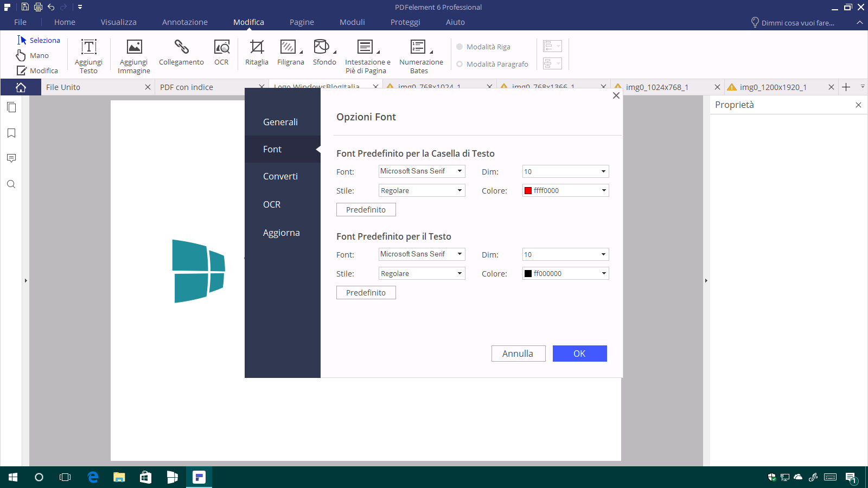This screenshot has height=488, width=868.
Task: Click Predefinito under Casella di Testo
Action: [x=366, y=209]
